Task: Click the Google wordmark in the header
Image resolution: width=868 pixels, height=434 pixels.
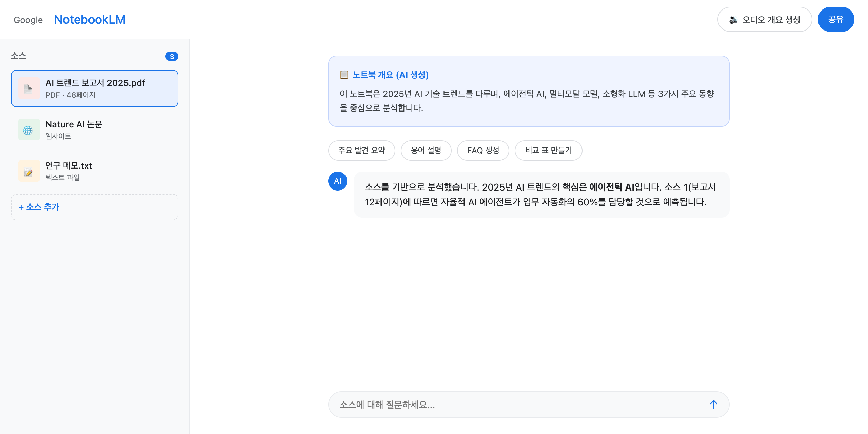Action: (x=28, y=20)
